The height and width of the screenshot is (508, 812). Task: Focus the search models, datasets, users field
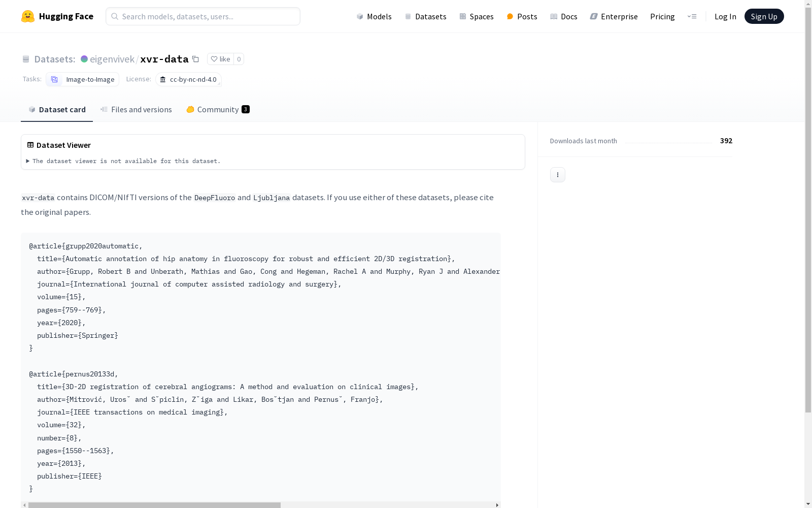click(x=203, y=16)
